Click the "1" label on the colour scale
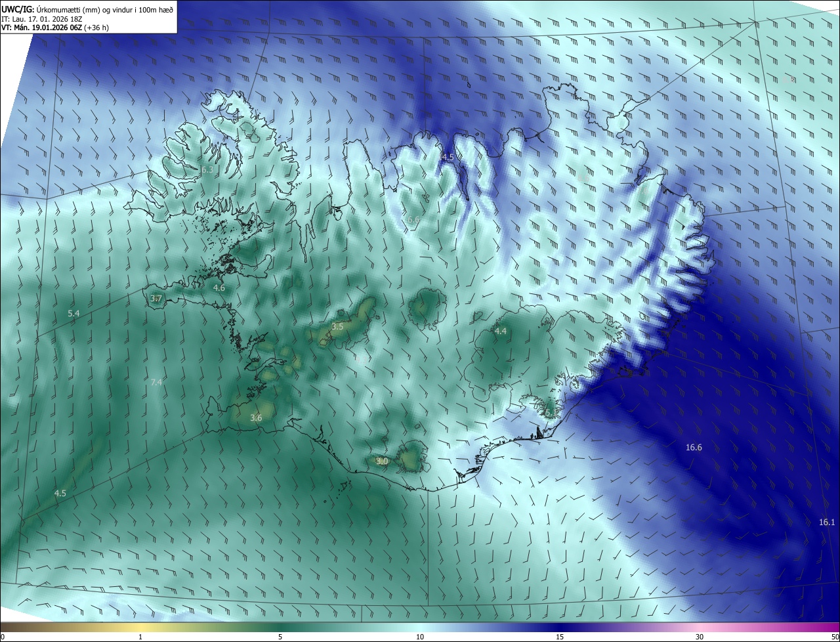The height and width of the screenshot is (642, 840). [140, 637]
